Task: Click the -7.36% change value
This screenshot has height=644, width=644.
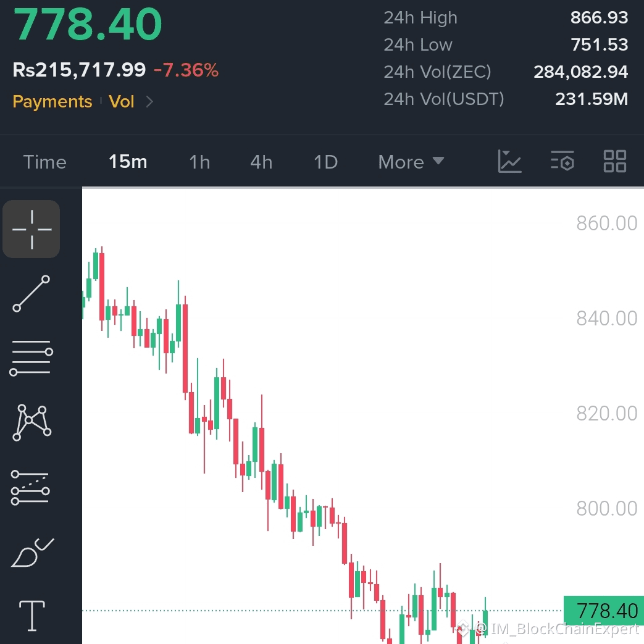Action: (x=186, y=70)
